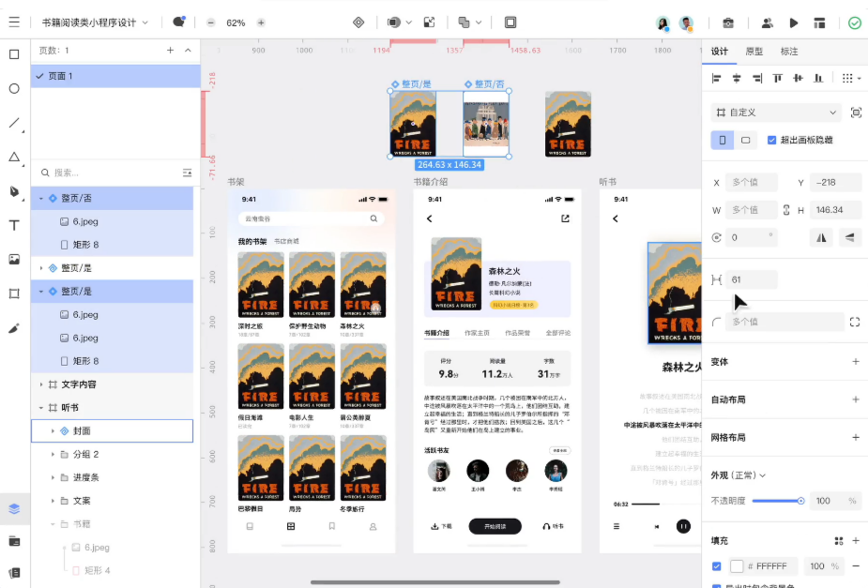
Task: Click the opacity slider handle
Action: pyautogui.click(x=800, y=501)
